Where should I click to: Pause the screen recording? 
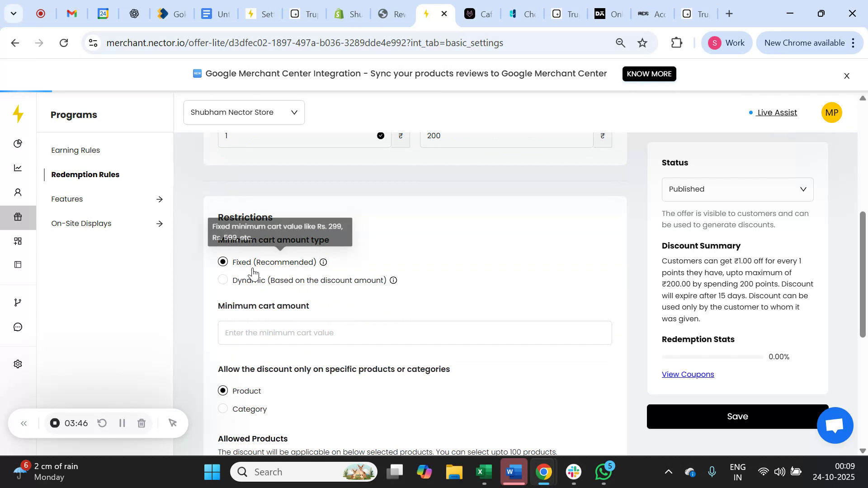point(122,423)
